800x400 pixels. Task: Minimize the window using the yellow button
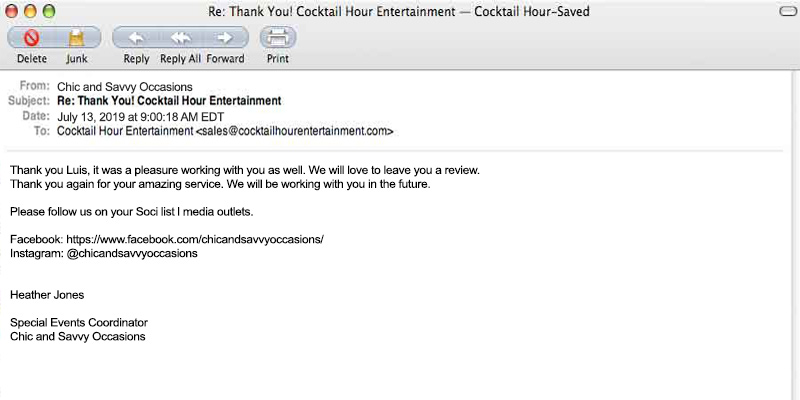(31, 11)
